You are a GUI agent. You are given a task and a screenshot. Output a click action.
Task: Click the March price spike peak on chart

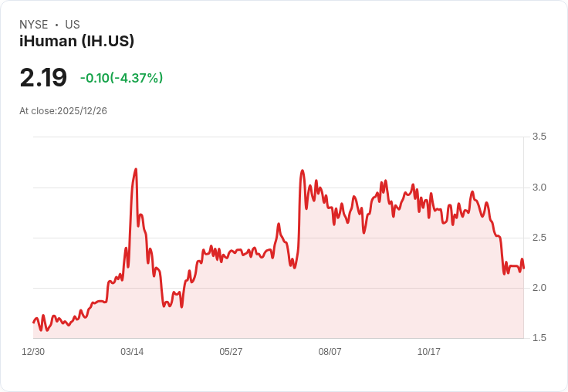tap(136, 169)
